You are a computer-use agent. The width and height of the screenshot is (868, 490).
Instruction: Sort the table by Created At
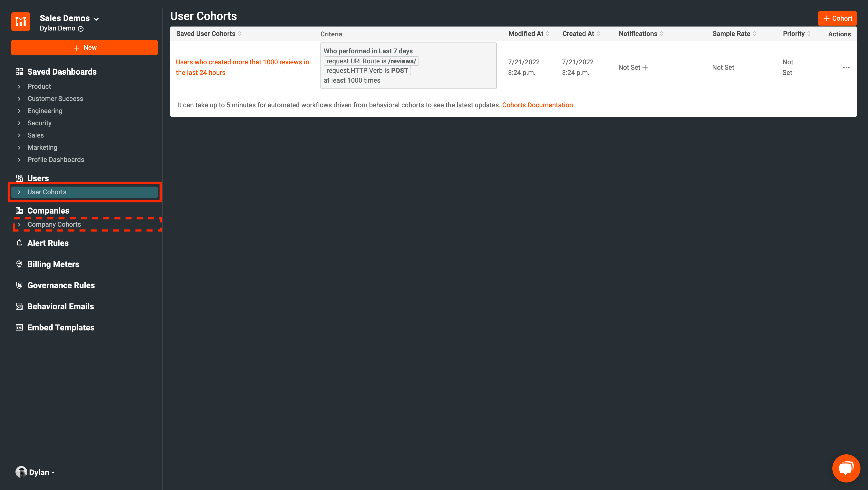(581, 33)
